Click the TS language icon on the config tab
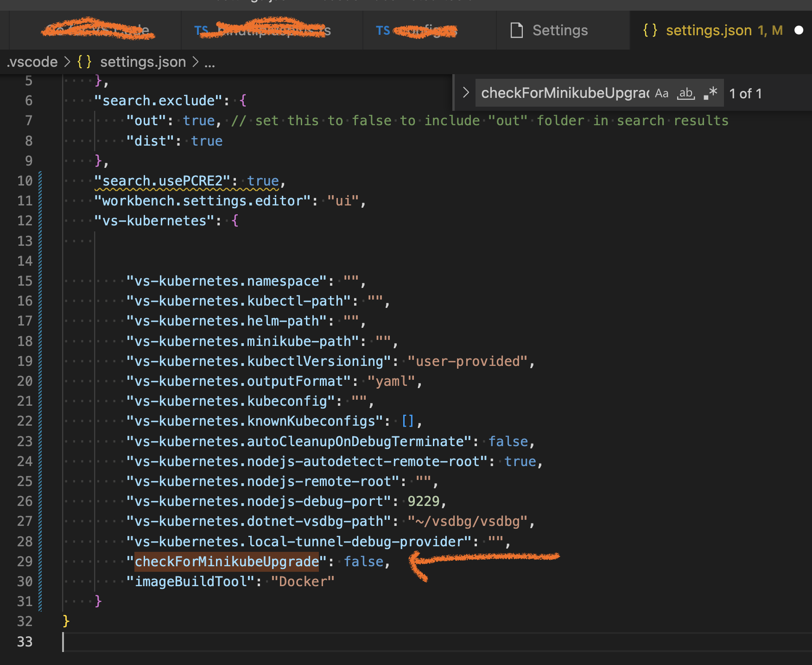Viewport: 812px width, 665px height. [x=383, y=31]
